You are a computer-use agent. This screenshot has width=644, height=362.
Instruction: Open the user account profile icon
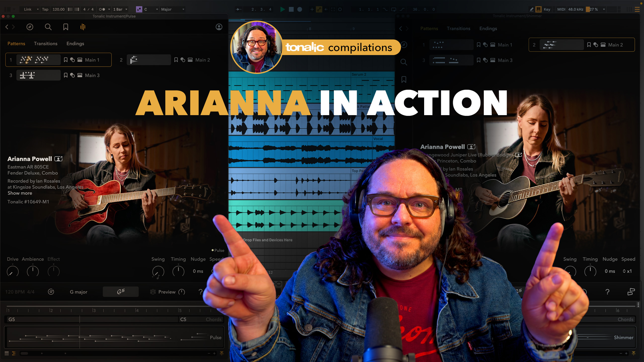219,27
